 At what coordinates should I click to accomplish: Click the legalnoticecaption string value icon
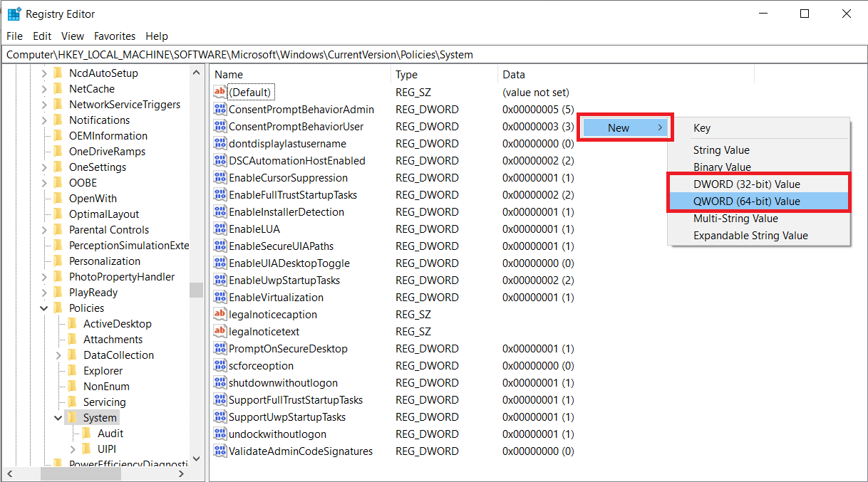(x=220, y=315)
